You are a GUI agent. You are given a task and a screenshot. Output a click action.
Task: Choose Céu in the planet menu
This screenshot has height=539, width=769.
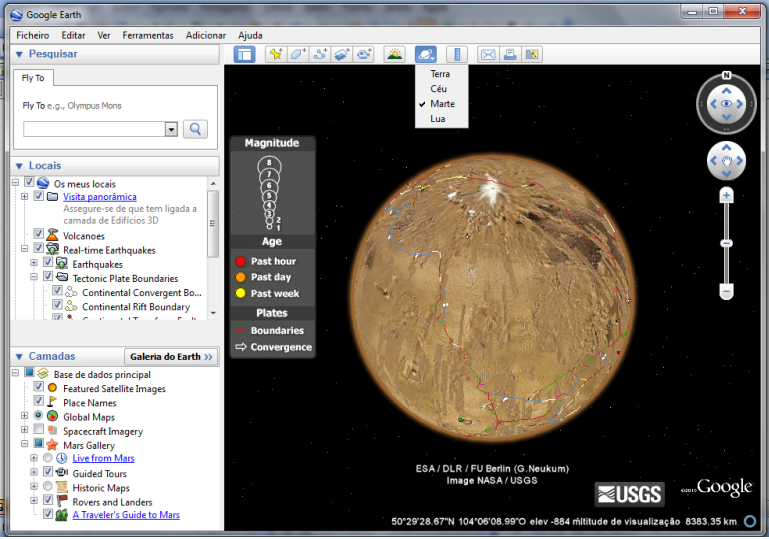[438, 89]
